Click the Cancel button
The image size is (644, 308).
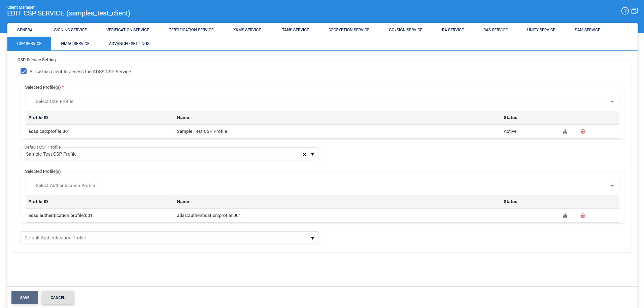click(x=58, y=298)
